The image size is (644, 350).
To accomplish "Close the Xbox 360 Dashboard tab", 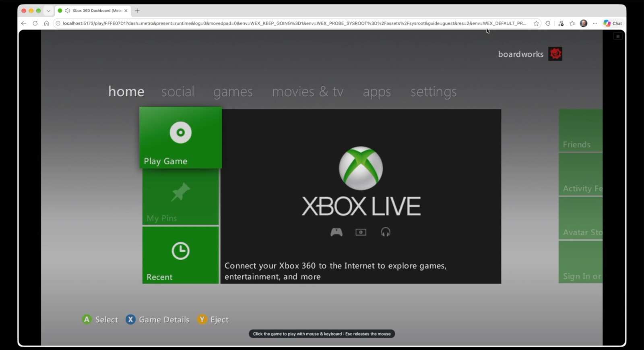I will (x=126, y=10).
